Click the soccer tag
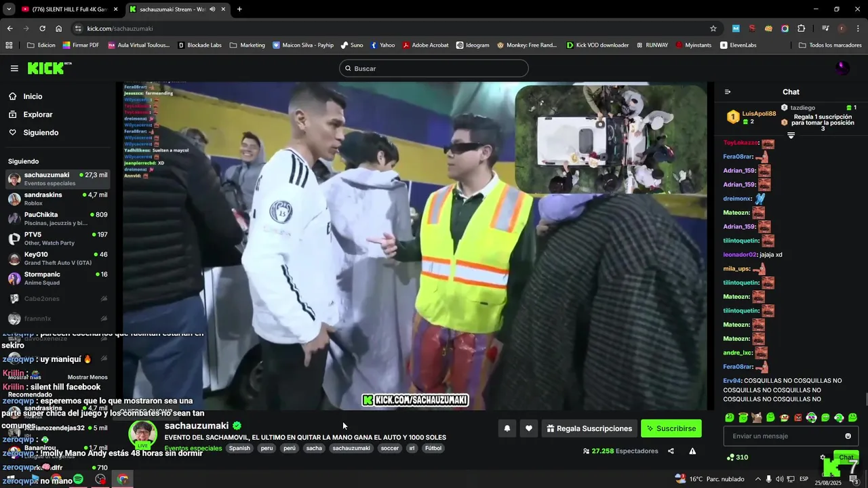 (390, 448)
